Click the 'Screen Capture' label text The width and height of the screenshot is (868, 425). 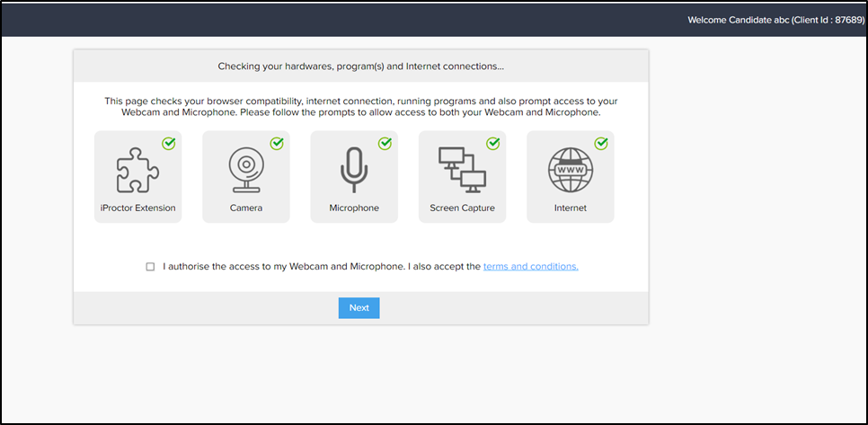tap(462, 208)
